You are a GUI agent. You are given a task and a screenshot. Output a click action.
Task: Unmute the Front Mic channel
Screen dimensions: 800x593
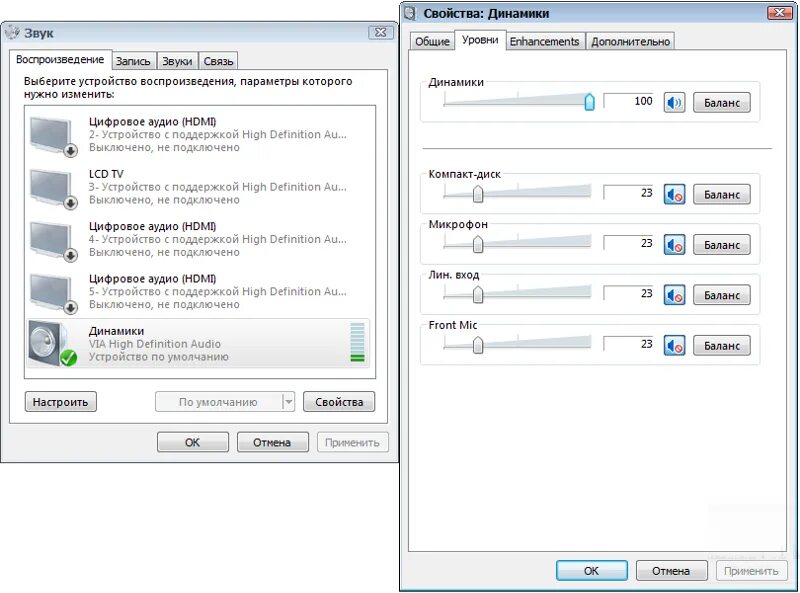[x=674, y=345]
